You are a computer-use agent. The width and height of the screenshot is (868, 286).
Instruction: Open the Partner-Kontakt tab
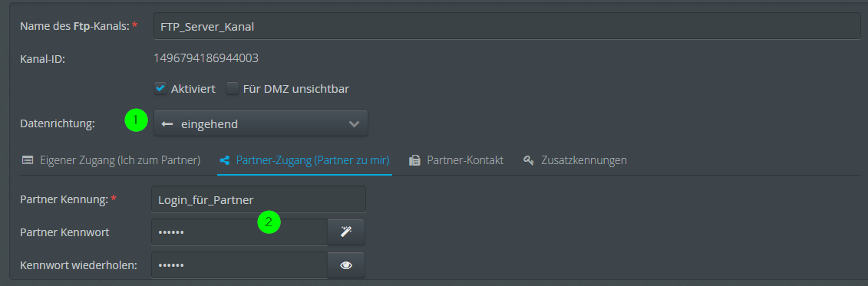[x=456, y=160]
